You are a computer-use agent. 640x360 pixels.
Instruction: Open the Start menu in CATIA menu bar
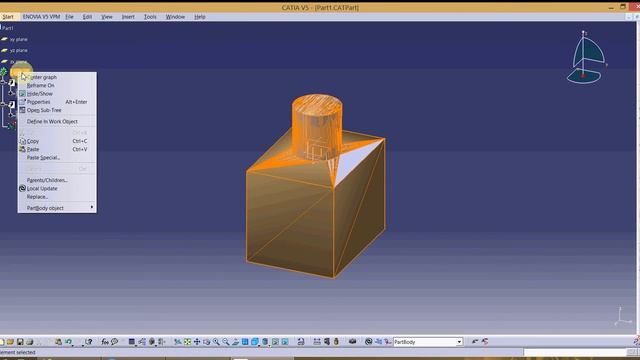pos(8,17)
